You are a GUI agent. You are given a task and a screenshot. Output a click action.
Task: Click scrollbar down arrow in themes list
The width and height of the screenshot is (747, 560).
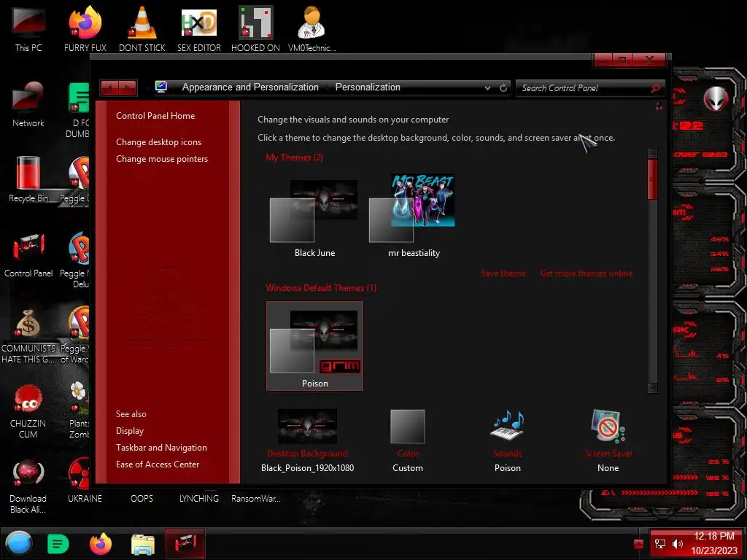652,388
